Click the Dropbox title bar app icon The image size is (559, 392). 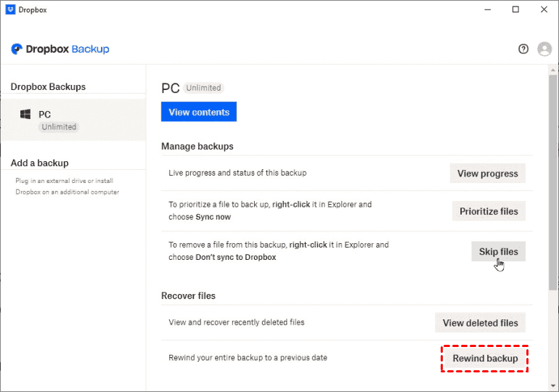[x=10, y=9]
